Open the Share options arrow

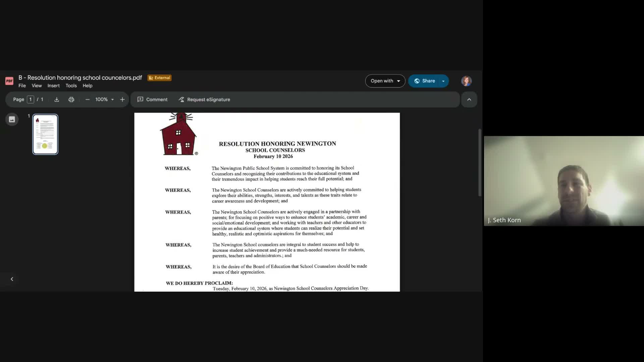pos(443,81)
